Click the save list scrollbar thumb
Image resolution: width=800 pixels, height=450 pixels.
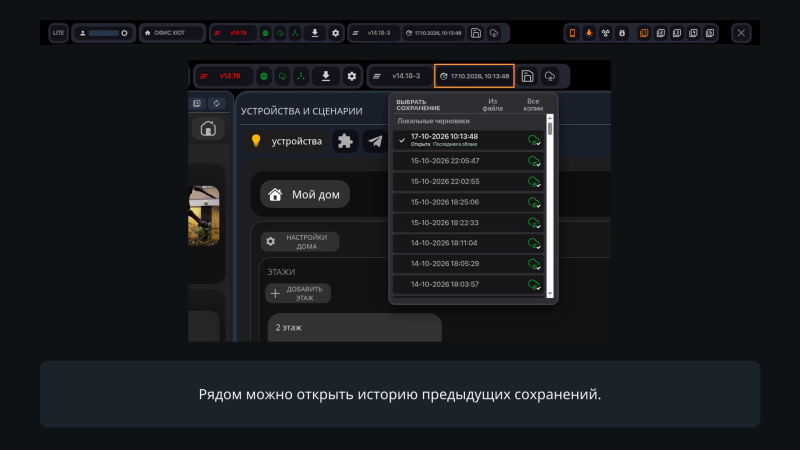point(550,129)
